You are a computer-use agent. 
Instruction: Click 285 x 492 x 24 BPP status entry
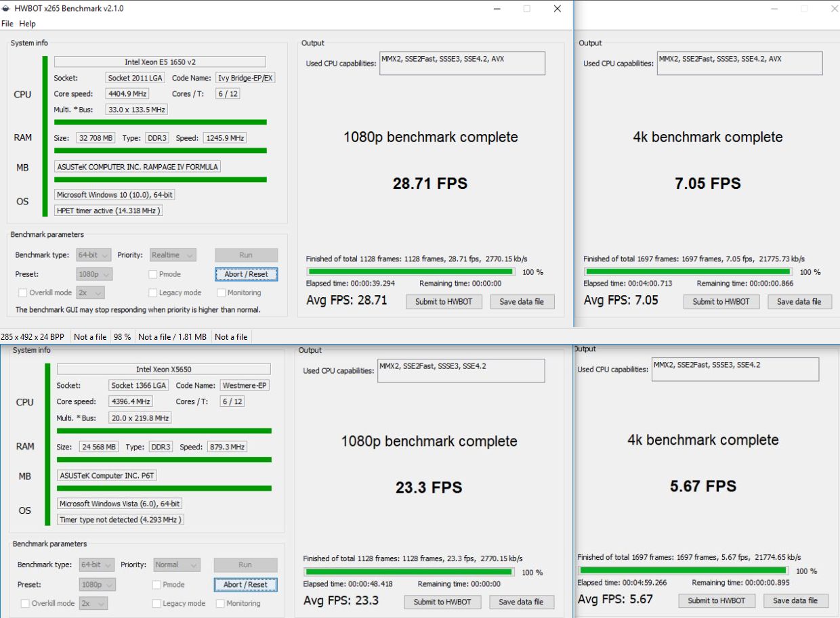tap(33, 337)
